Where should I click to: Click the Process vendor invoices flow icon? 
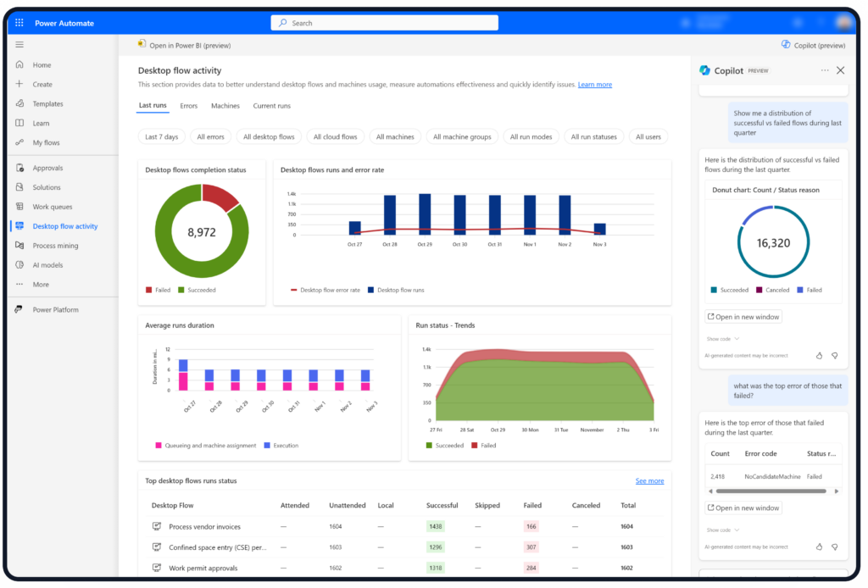tap(157, 526)
